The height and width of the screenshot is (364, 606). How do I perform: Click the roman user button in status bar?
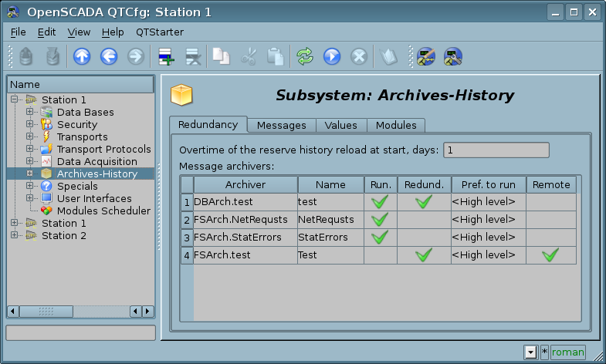click(x=567, y=352)
